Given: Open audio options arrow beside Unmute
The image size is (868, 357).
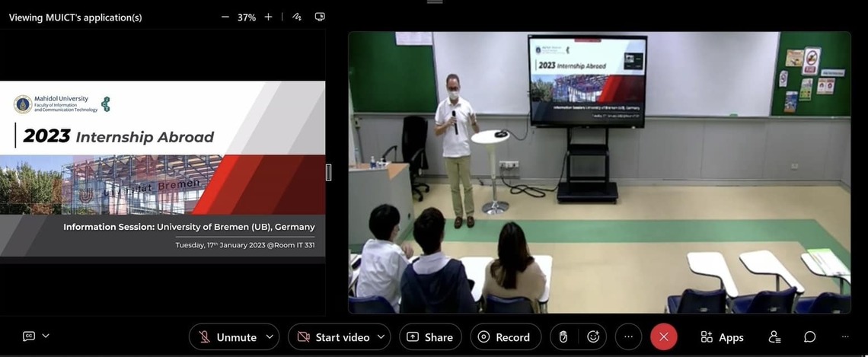Looking at the screenshot, I should tap(270, 337).
